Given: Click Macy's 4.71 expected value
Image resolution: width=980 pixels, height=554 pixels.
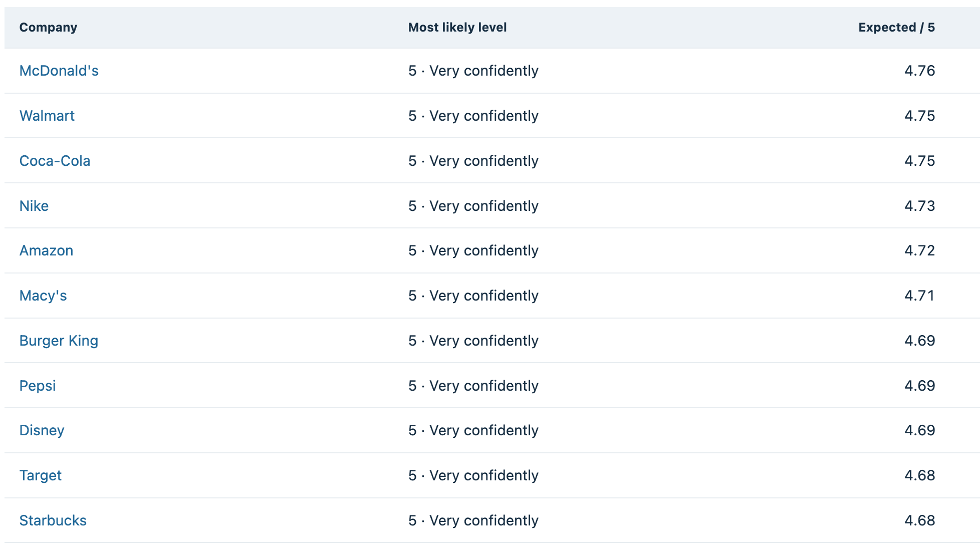Looking at the screenshot, I should (x=919, y=296).
